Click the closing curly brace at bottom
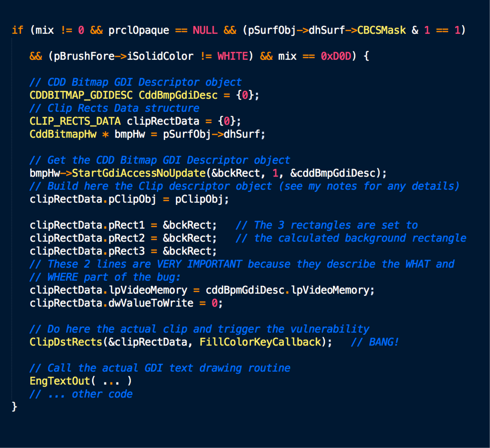 coord(14,407)
